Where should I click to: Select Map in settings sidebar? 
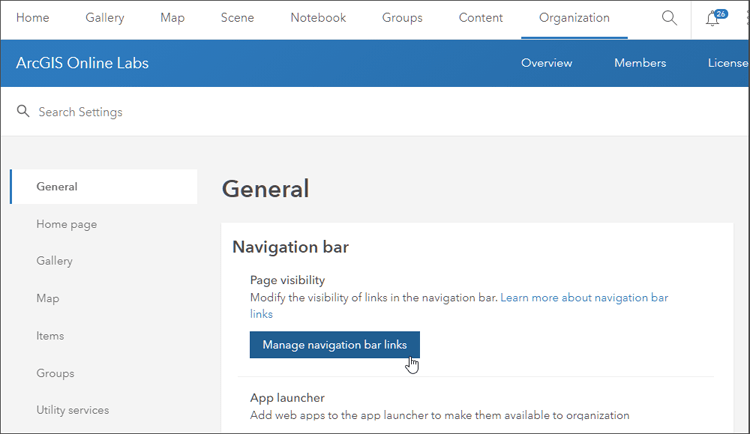(48, 299)
